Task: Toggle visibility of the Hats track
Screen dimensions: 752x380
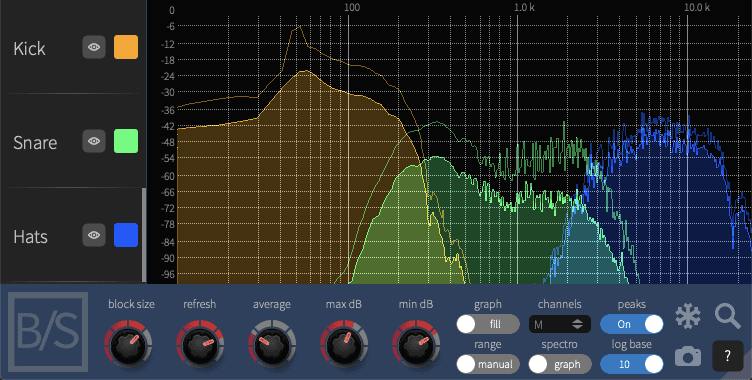Action: [94, 235]
